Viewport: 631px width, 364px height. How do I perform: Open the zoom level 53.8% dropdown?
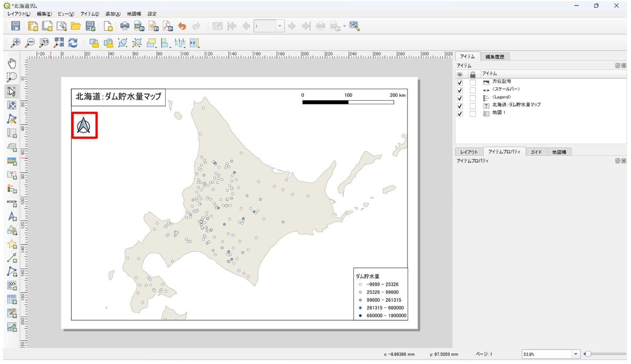[x=576, y=354]
